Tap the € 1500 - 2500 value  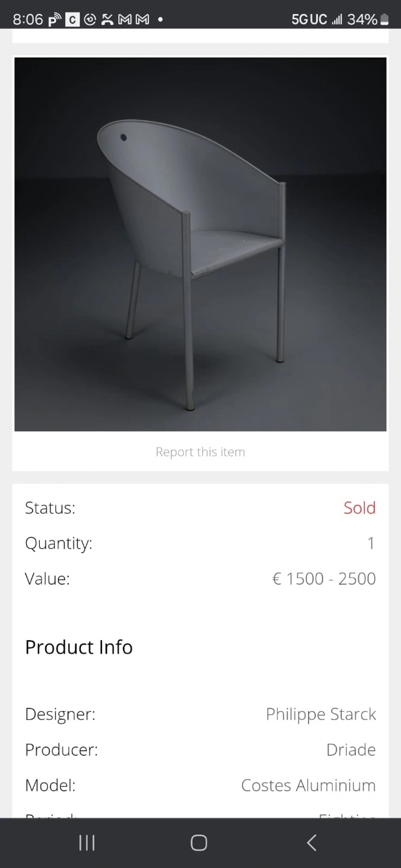[x=324, y=579]
